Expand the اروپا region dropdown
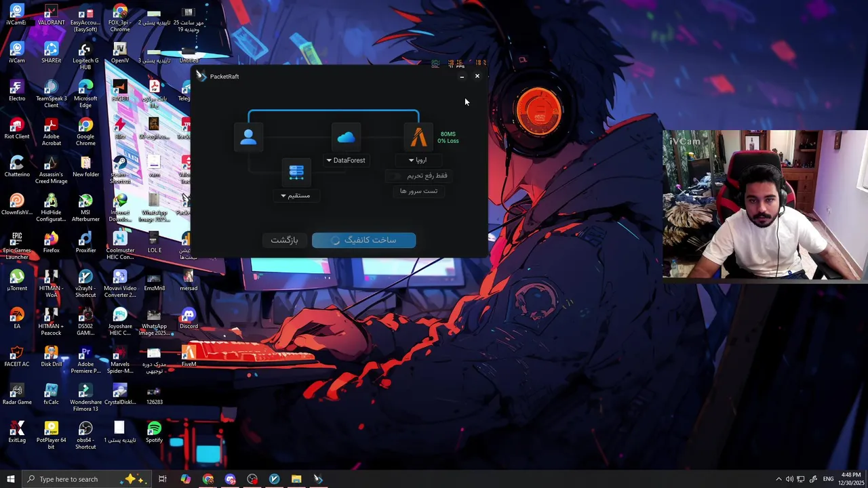The width and height of the screenshot is (868, 488). [417, 161]
